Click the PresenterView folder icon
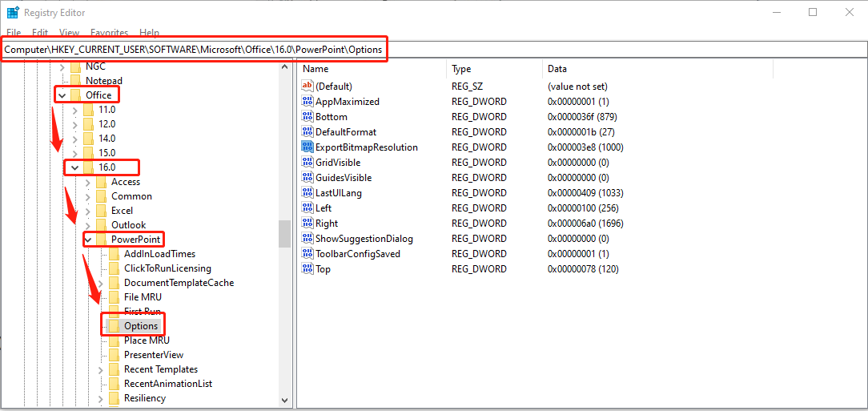Screen dimensions: 868x411 click(114, 354)
